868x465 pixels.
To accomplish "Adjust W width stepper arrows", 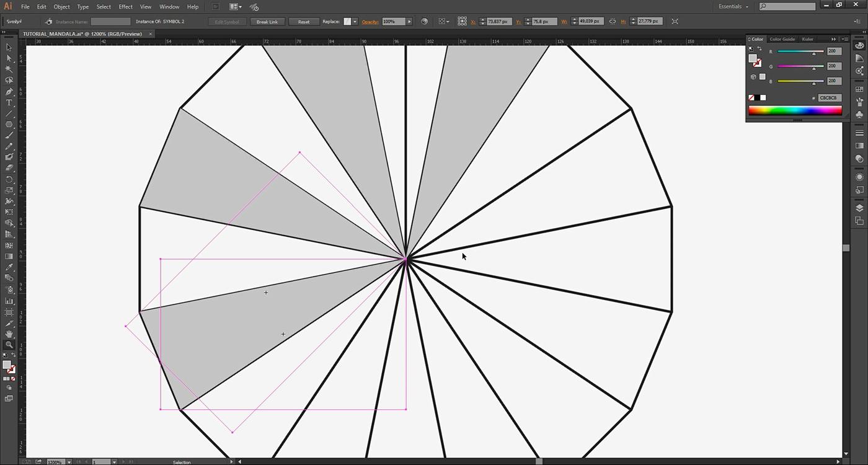I will (x=573, y=21).
